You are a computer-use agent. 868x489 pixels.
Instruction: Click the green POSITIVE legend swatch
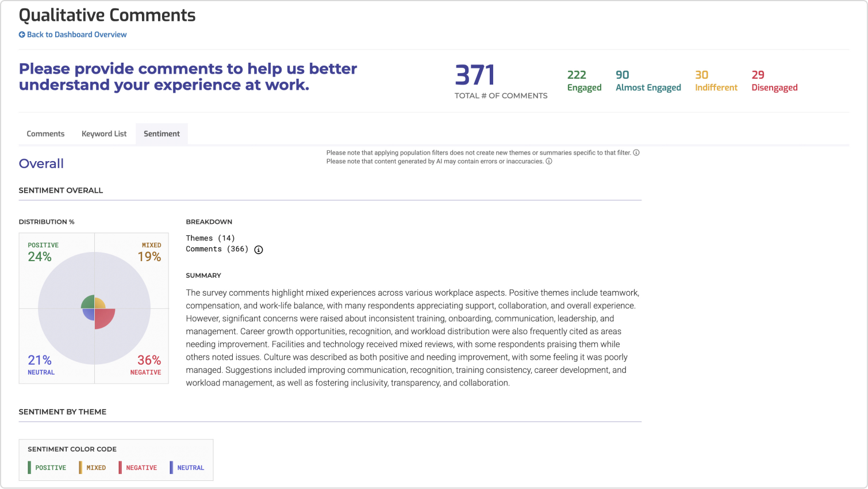pos(29,468)
